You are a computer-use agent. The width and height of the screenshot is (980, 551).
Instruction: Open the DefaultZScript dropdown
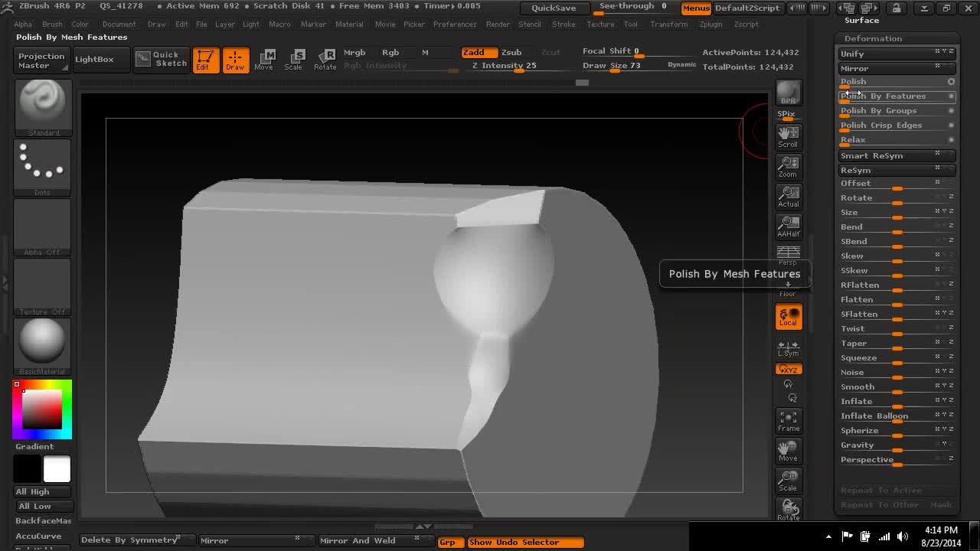tap(747, 8)
